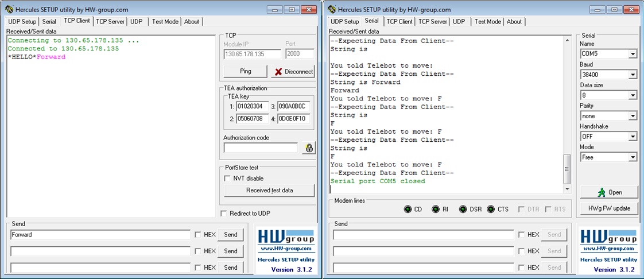Open Test Mode tab in left window

(x=165, y=22)
